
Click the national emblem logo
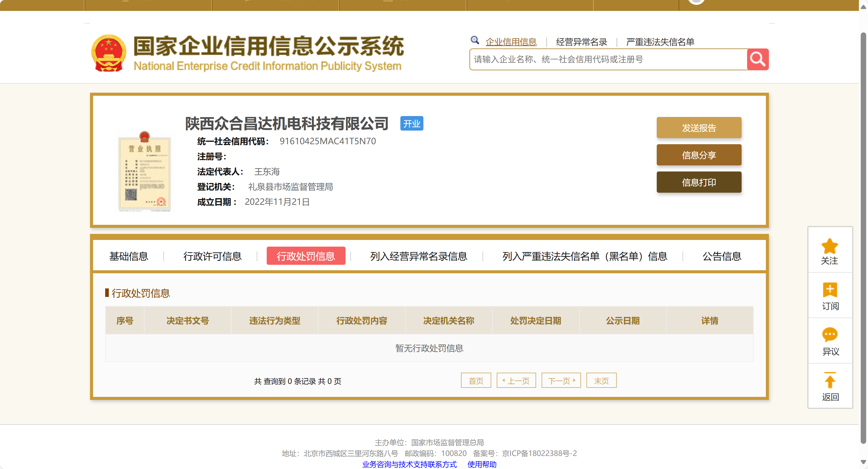(109, 53)
